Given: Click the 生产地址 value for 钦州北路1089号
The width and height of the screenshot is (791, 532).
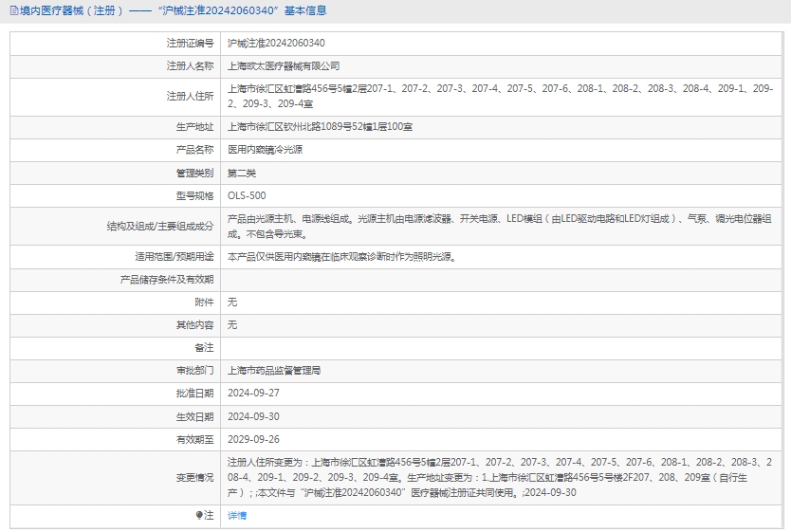Looking at the screenshot, I should (x=320, y=126).
